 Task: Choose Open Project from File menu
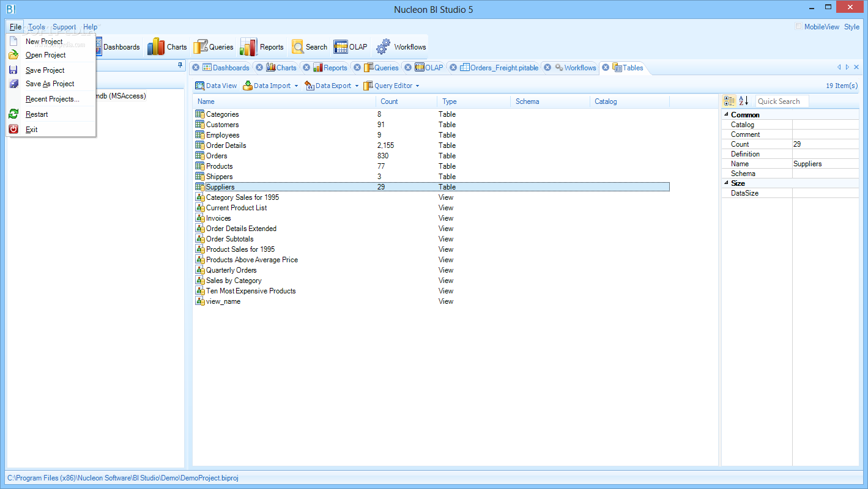[51, 55]
